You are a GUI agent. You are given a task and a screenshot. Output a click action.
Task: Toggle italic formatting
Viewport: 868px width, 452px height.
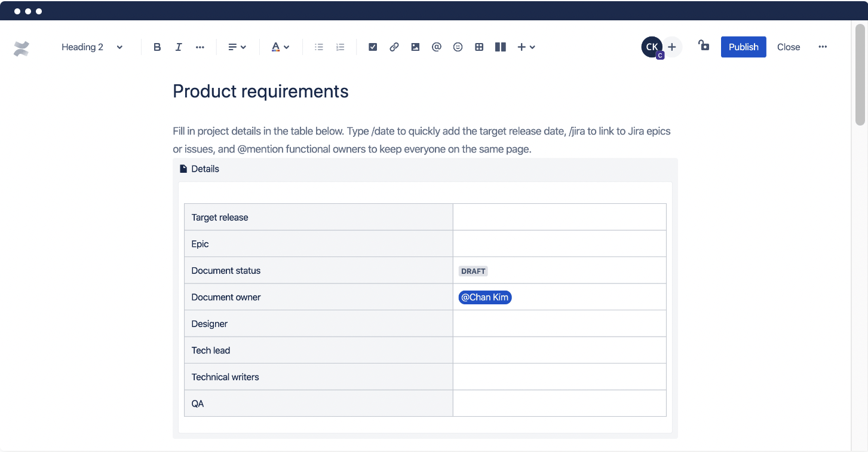(179, 47)
